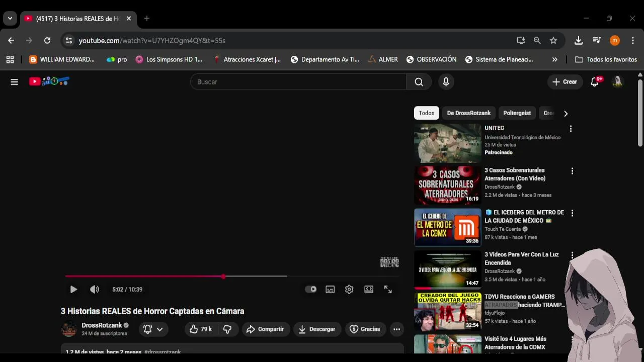644x362 pixels.
Task: Like the video with 79 k likes
Action: 201,329
